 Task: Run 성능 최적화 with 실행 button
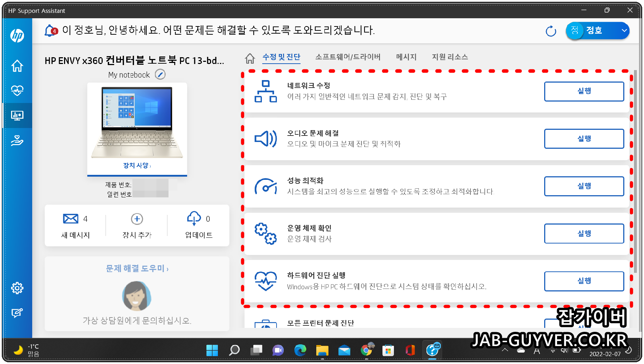(x=584, y=186)
